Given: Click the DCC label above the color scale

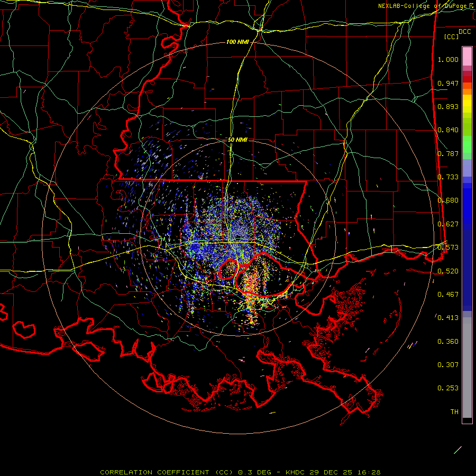Looking at the screenshot, I should click(x=464, y=32).
